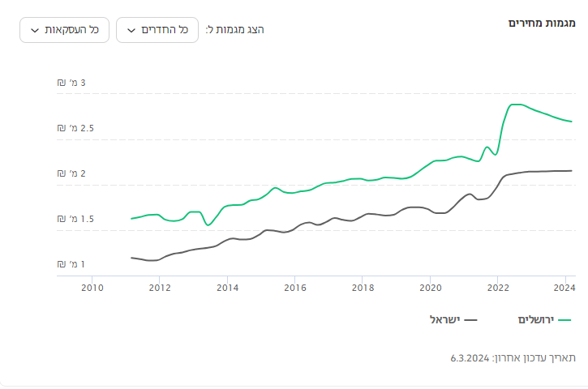Viewport: 588px width, 389px height.
Task: Click the 2018 year label on the timeline
Action: (x=363, y=287)
